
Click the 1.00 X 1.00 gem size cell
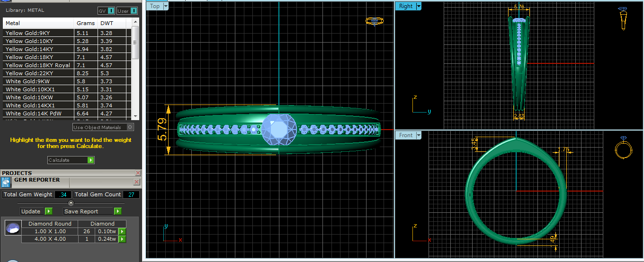(50, 231)
